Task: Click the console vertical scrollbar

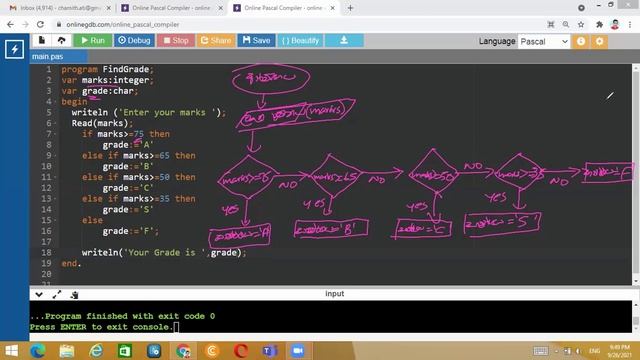Action: [x=636, y=317]
